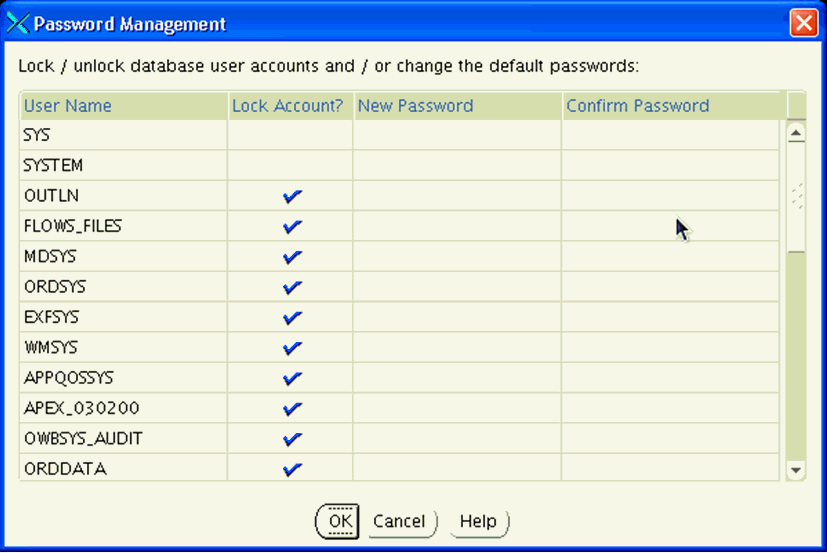The image size is (827, 553).
Task: Click the scroll up arrow
Action: click(796, 132)
